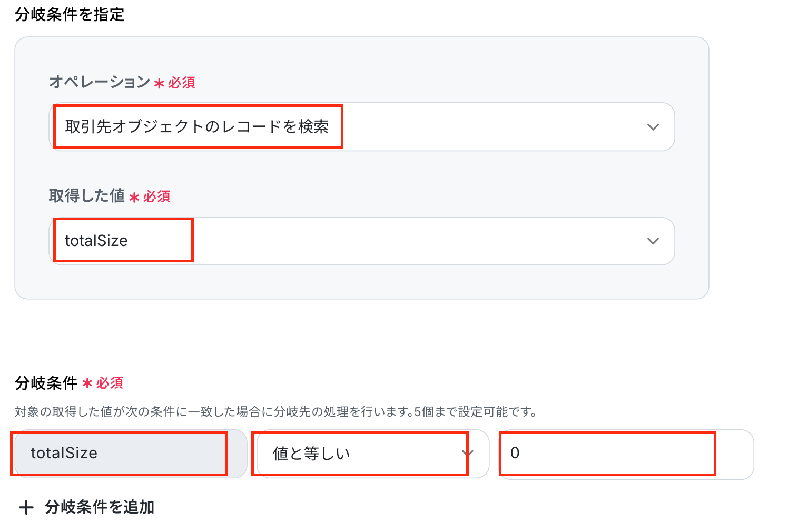Click the 分岐条件を指定 heading
The height and width of the screenshot is (532, 788).
(70, 14)
